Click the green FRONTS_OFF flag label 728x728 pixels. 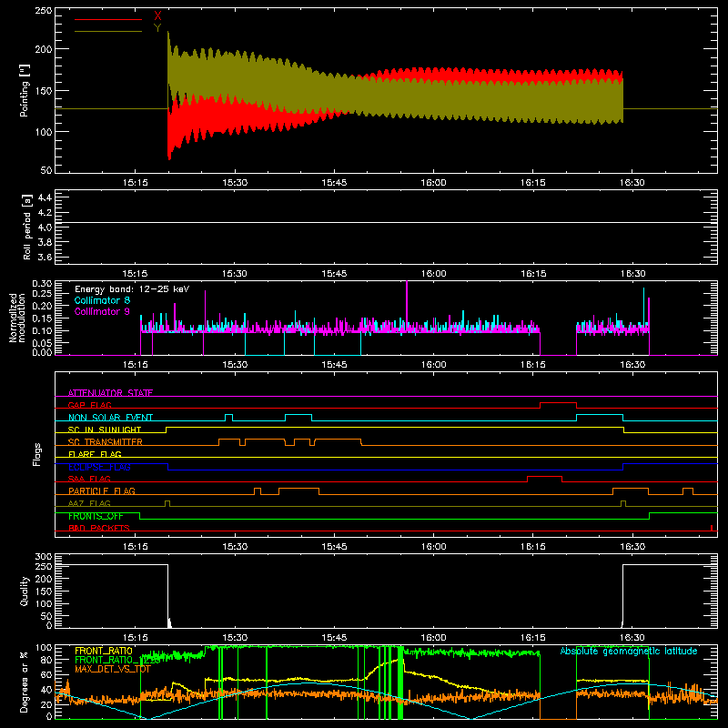pyautogui.click(x=96, y=516)
